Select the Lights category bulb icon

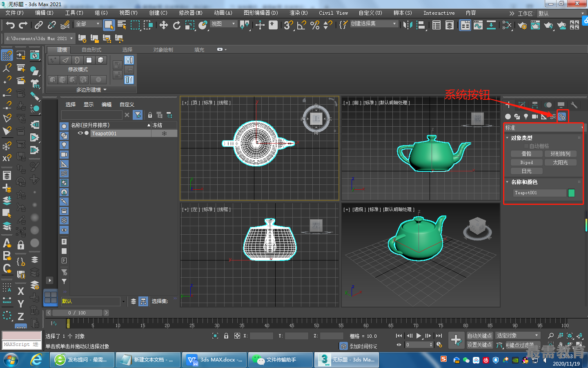526,117
